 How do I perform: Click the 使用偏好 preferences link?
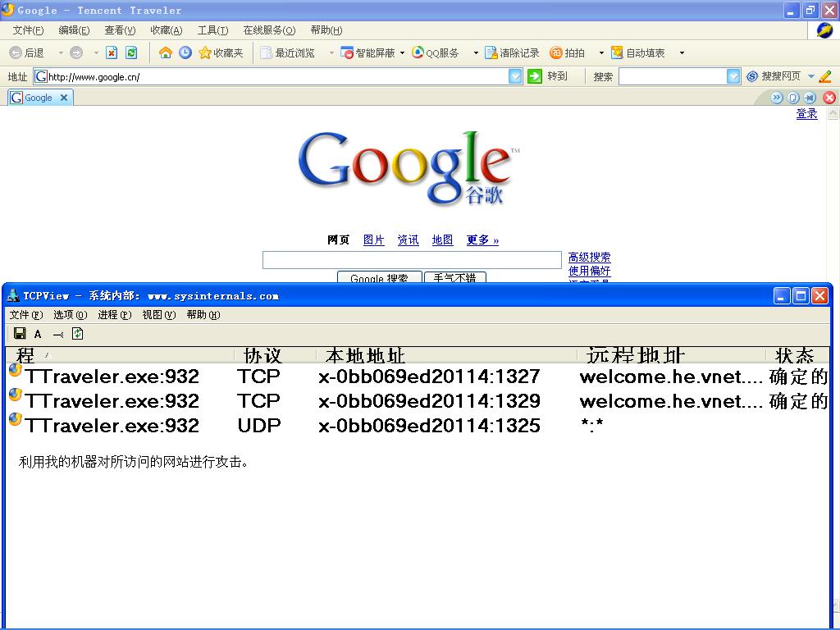pyautogui.click(x=589, y=271)
